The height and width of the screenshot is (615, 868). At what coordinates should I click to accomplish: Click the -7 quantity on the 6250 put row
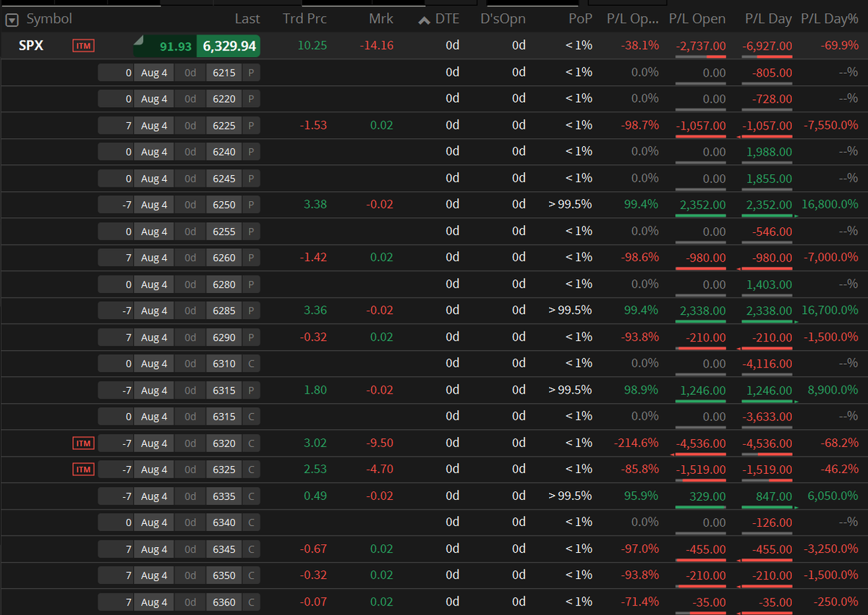point(116,205)
